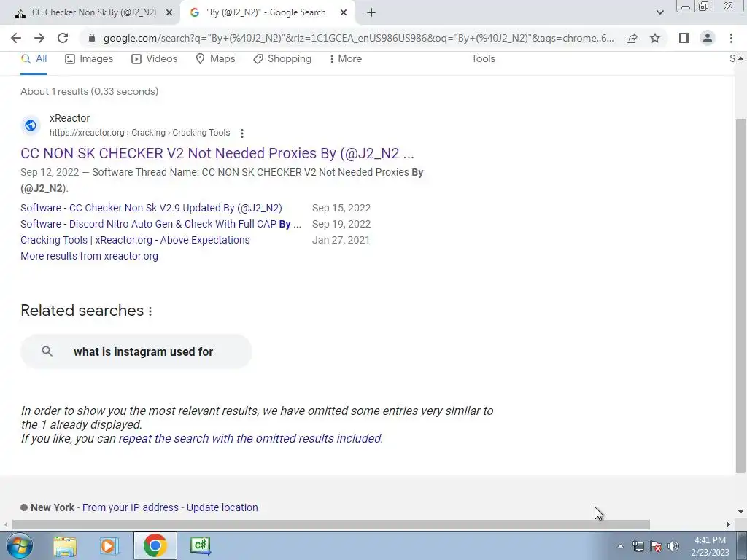Go back with the browser back arrow

pyautogui.click(x=16, y=38)
